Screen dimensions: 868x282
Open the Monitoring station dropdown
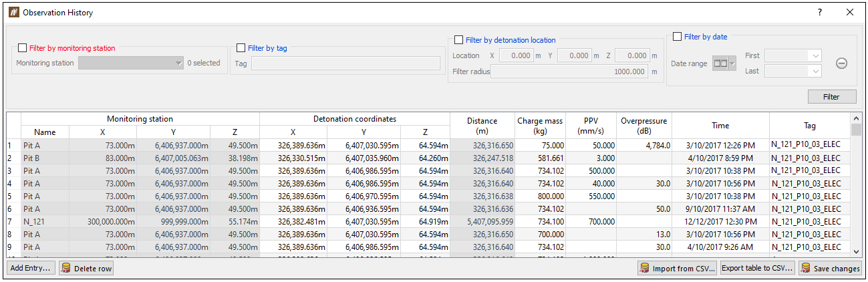[131, 63]
